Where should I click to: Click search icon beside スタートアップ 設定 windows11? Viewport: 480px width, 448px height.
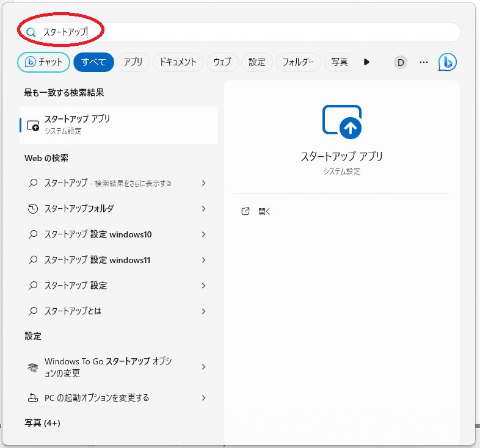[x=33, y=260]
